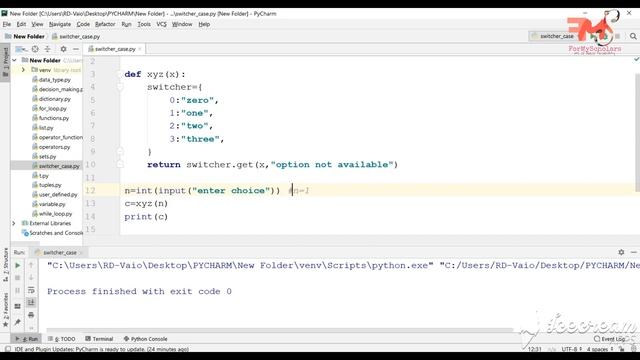This screenshot has width=640, height=360.
Task: Toggle the 4: Run tool window button
Action: (x=27, y=339)
